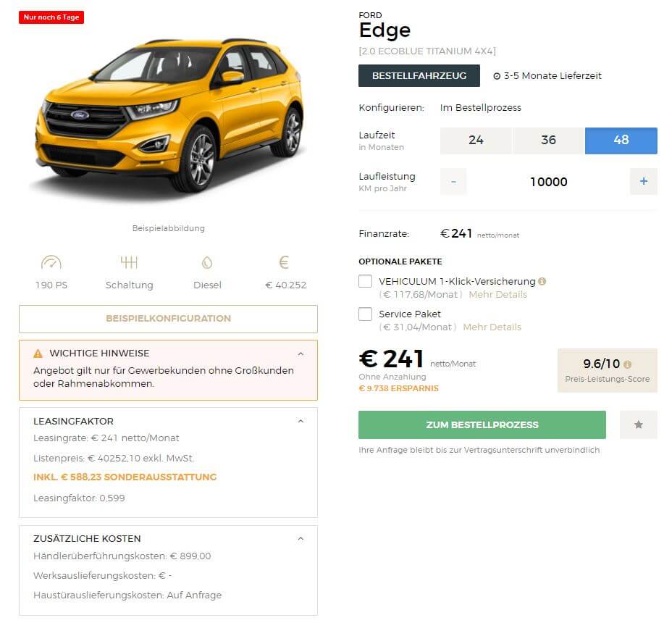Click the gearshift Schaltung icon

(x=129, y=262)
